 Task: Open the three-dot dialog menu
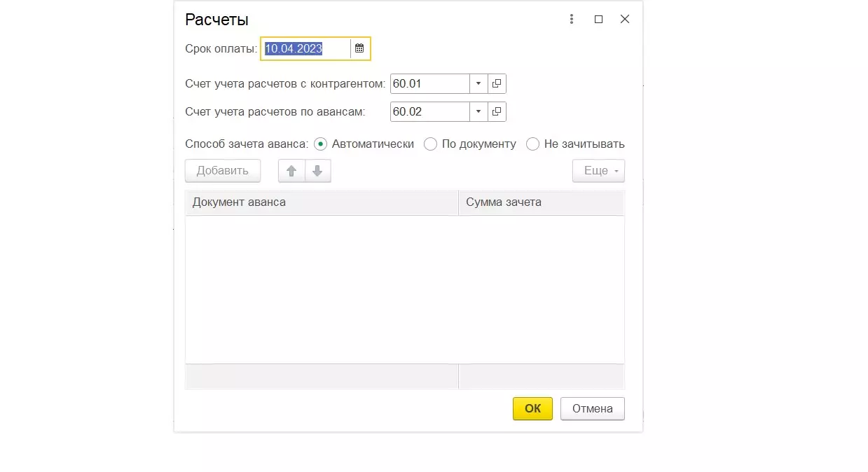click(572, 20)
